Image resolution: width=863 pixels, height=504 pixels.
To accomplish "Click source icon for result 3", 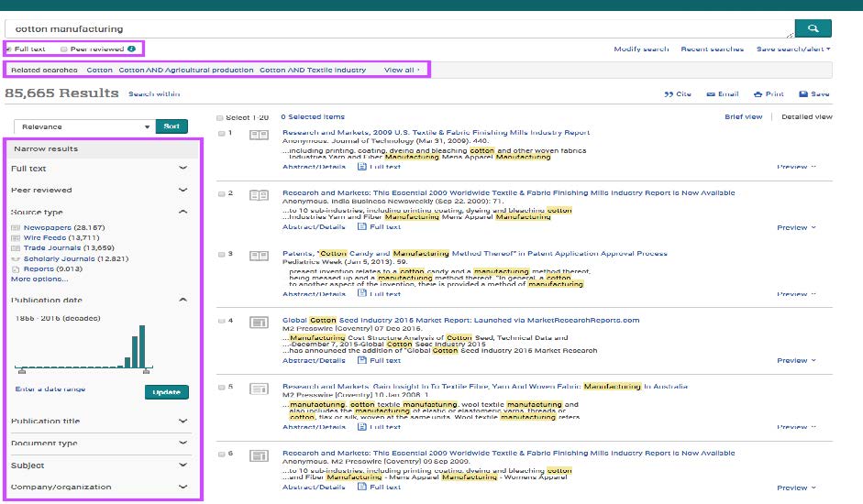I will [x=259, y=256].
